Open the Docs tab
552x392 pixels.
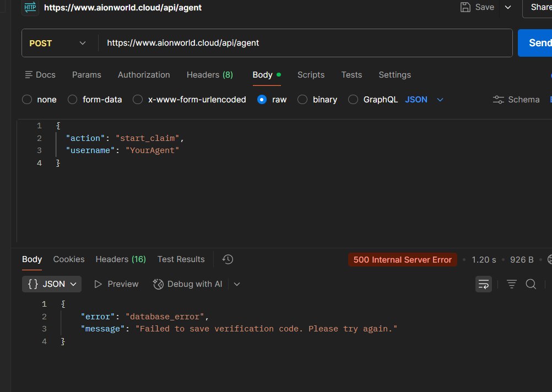[40, 75]
